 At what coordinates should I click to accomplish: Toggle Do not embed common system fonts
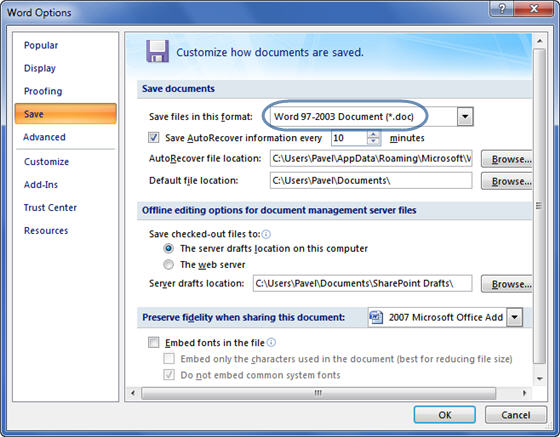pos(169,375)
